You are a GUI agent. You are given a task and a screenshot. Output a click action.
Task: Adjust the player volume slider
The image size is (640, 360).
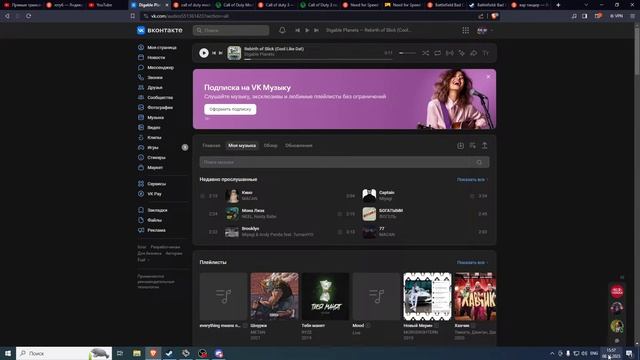(407, 53)
